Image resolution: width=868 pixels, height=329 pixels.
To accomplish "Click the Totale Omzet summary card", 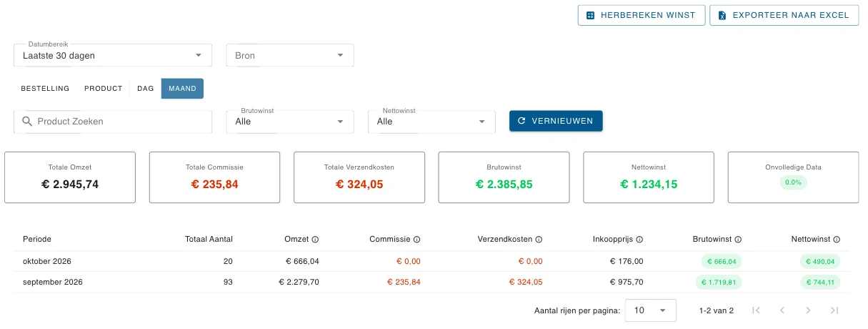I will coord(70,177).
